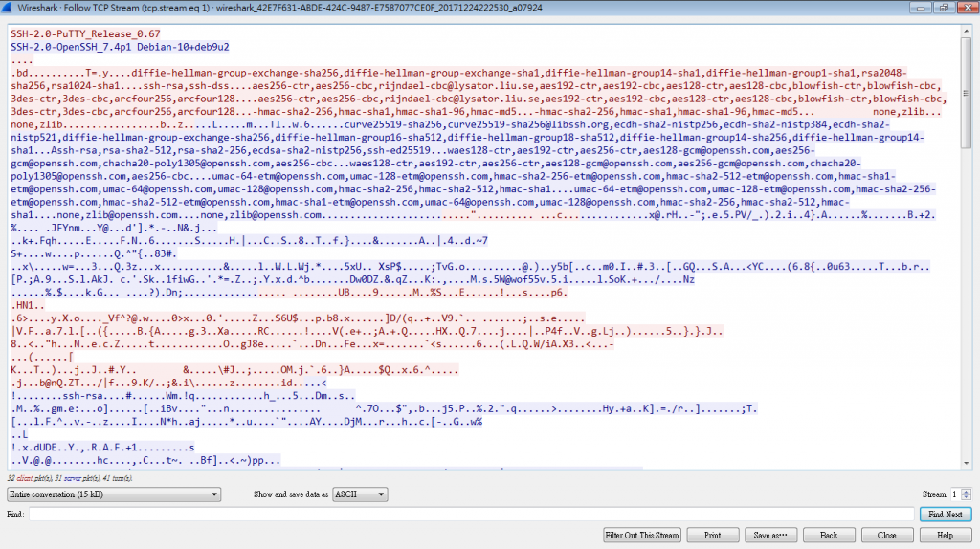This screenshot has width=980, height=549.
Task: Decrease the Stream number stepper
Action: (x=967, y=497)
